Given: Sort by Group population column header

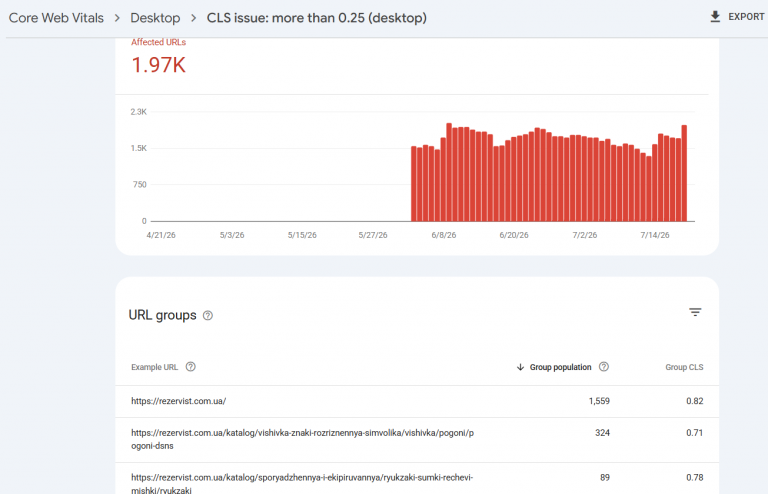Looking at the screenshot, I should tap(560, 367).
